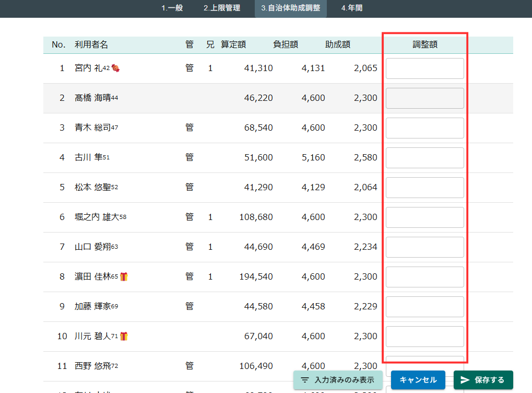Click the gift icon next to 濵田 佳林
Image resolution: width=532 pixels, height=393 pixels.
pyautogui.click(x=124, y=276)
